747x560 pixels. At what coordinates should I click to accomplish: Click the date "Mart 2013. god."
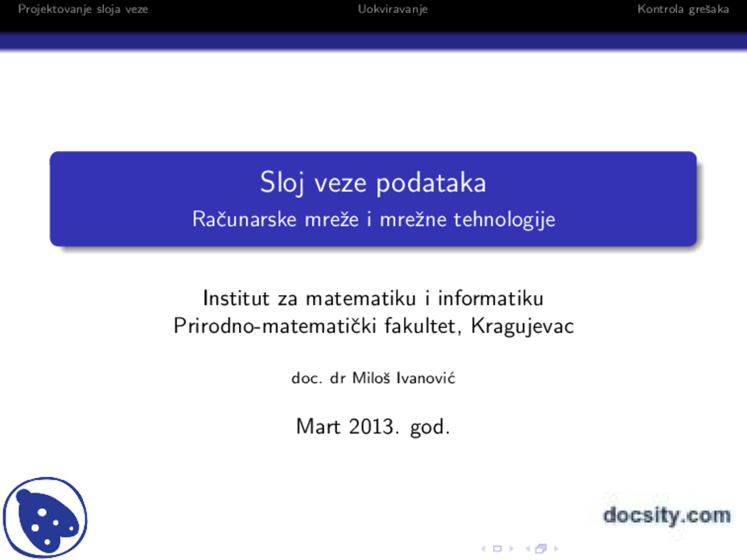click(373, 426)
